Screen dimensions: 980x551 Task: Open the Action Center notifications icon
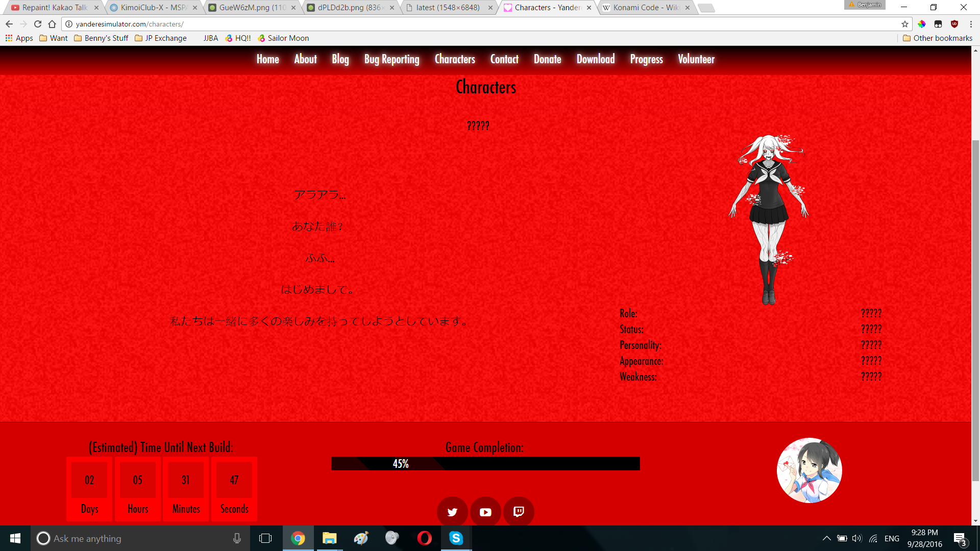960,539
